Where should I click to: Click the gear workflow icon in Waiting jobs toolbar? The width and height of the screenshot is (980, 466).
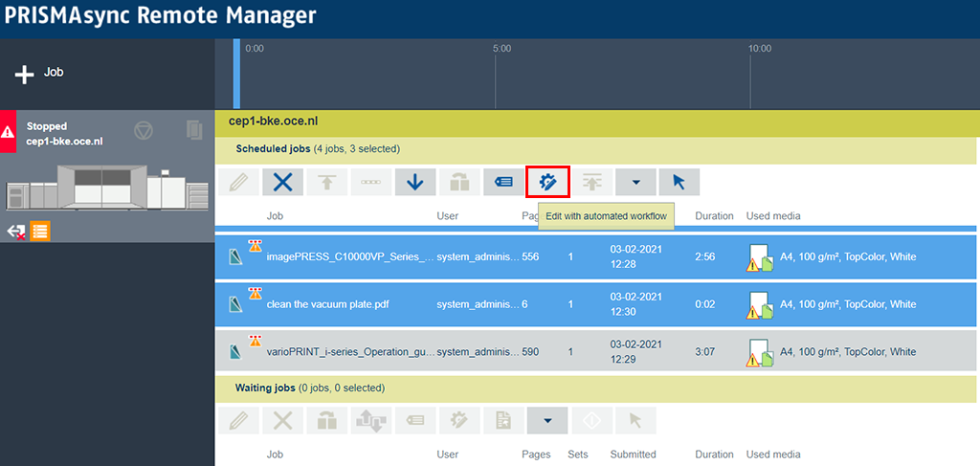point(459,420)
